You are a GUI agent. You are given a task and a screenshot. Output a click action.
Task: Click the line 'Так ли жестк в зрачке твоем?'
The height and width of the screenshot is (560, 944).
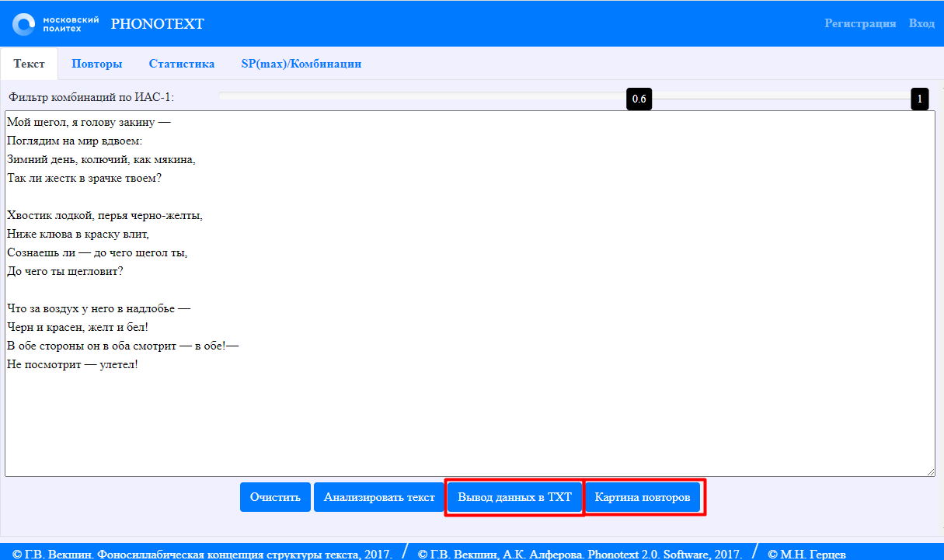tap(85, 178)
